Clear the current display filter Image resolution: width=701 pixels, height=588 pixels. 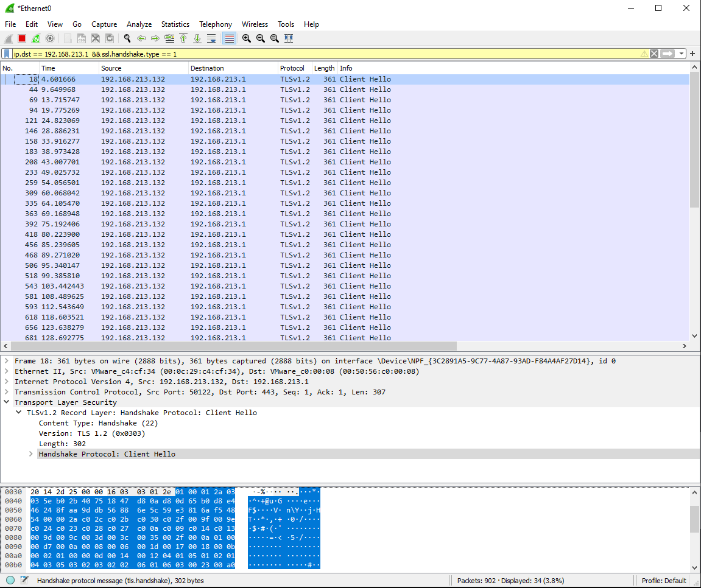[653, 54]
